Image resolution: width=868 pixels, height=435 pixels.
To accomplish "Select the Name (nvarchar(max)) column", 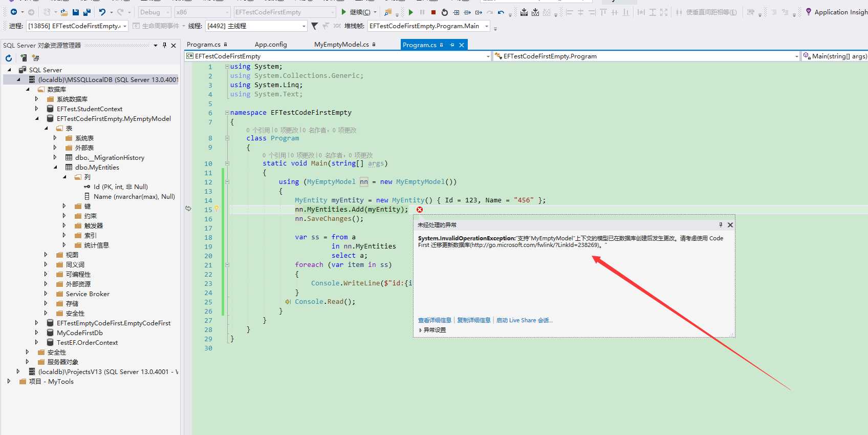I will click(134, 197).
